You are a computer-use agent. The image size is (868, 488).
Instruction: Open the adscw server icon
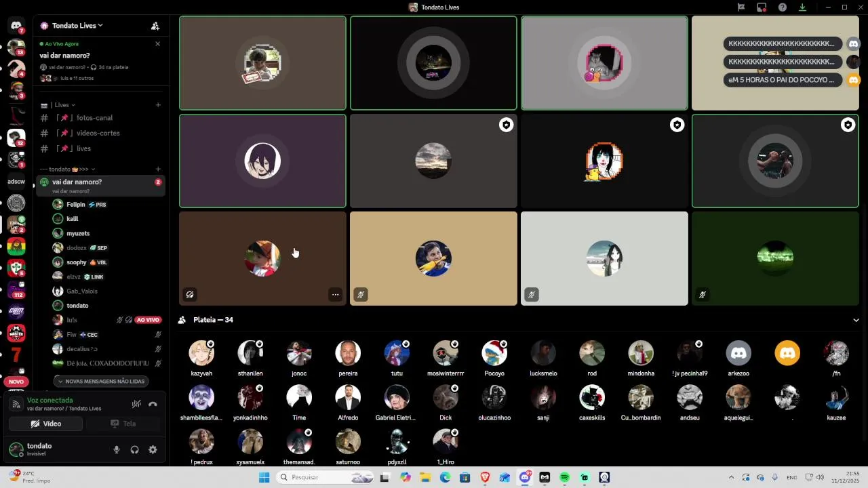pyautogui.click(x=16, y=182)
